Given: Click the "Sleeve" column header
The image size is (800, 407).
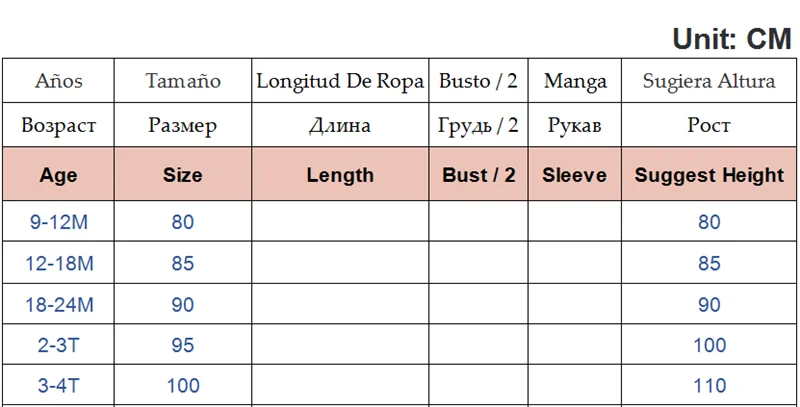Looking at the screenshot, I should click(x=575, y=175).
